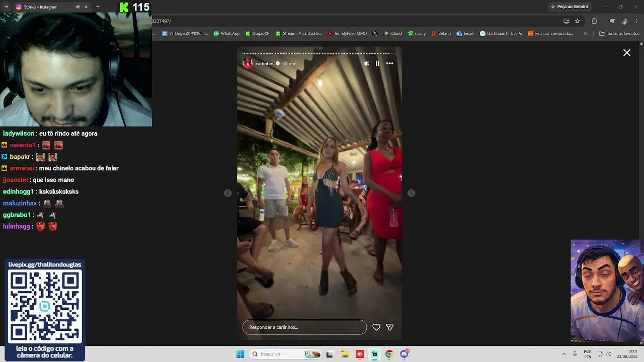Image resolution: width=644 pixels, height=362 pixels.
Task: Click the edinhogg1 chat username
Action: pos(19,192)
